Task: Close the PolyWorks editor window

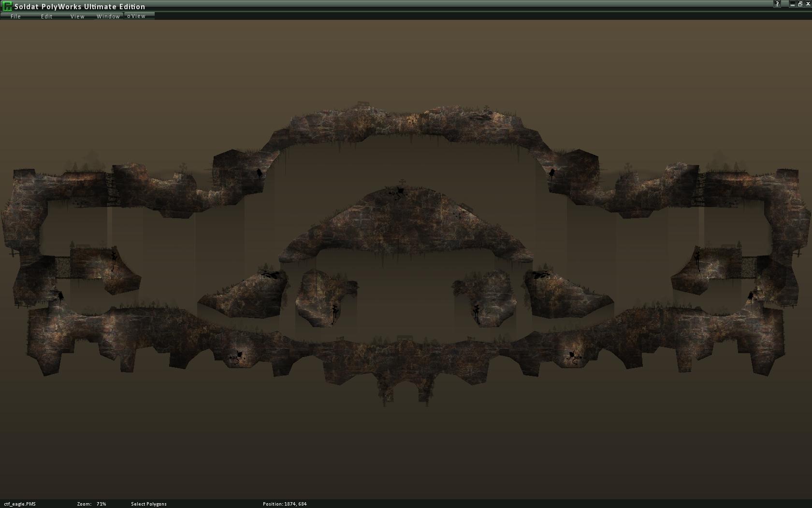Action: pyautogui.click(x=808, y=4)
